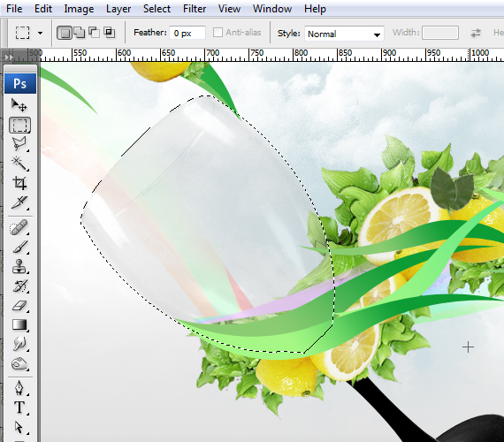Open the Style dropdown showing Normal
The image size is (504, 442).
pos(344,34)
